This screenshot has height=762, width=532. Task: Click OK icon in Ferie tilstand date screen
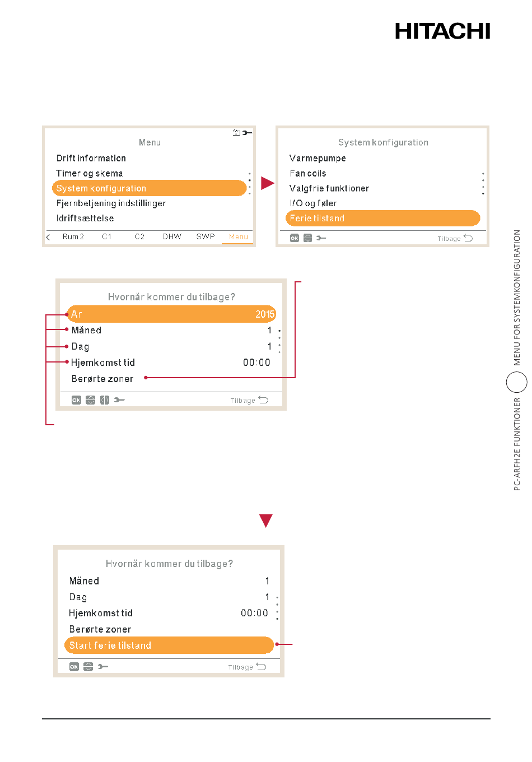click(x=76, y=400)
